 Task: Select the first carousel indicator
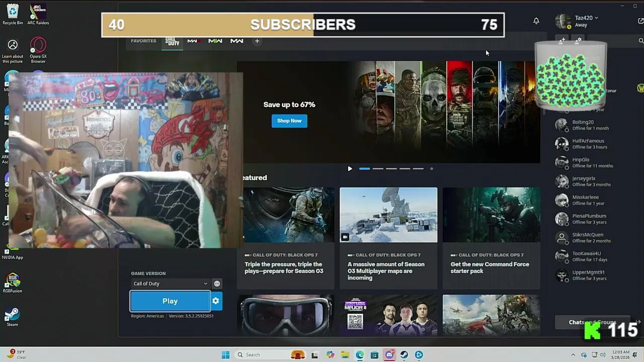tap(364, 169)
